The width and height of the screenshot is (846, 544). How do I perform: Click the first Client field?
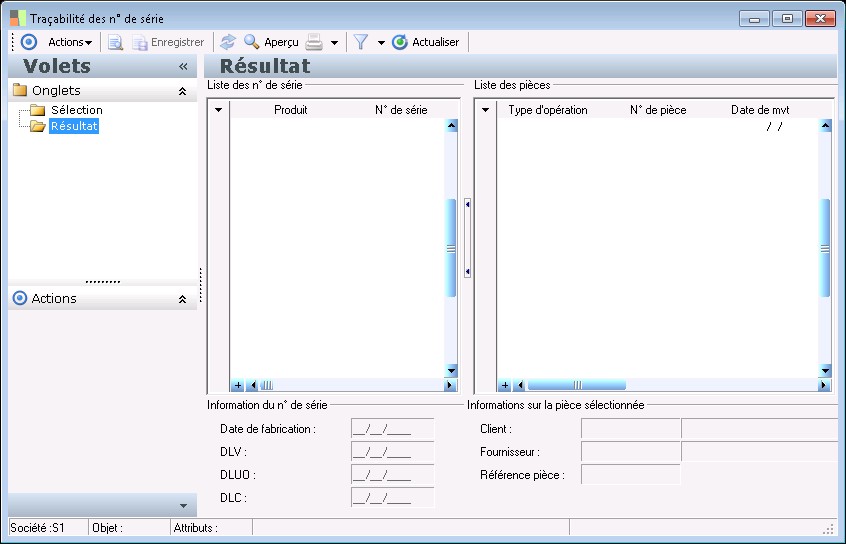coord(631,429)
